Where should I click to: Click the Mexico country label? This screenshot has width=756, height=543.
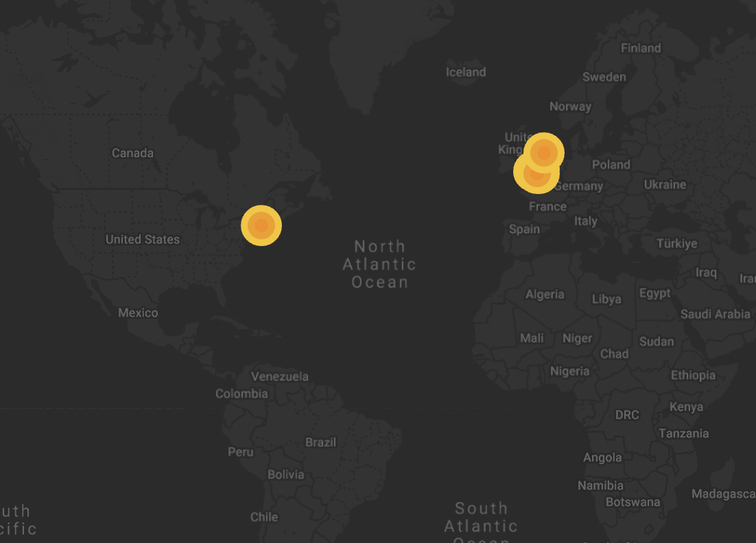138,313
